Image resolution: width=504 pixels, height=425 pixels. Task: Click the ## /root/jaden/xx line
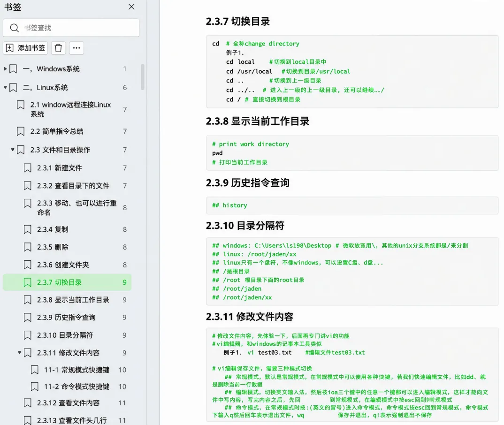pos(242,297)
